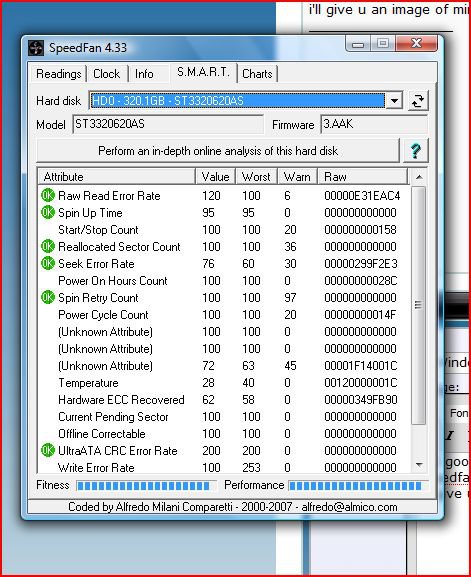Switch to the Clock tab
471x577 pixels.
(x=106, y=74)
